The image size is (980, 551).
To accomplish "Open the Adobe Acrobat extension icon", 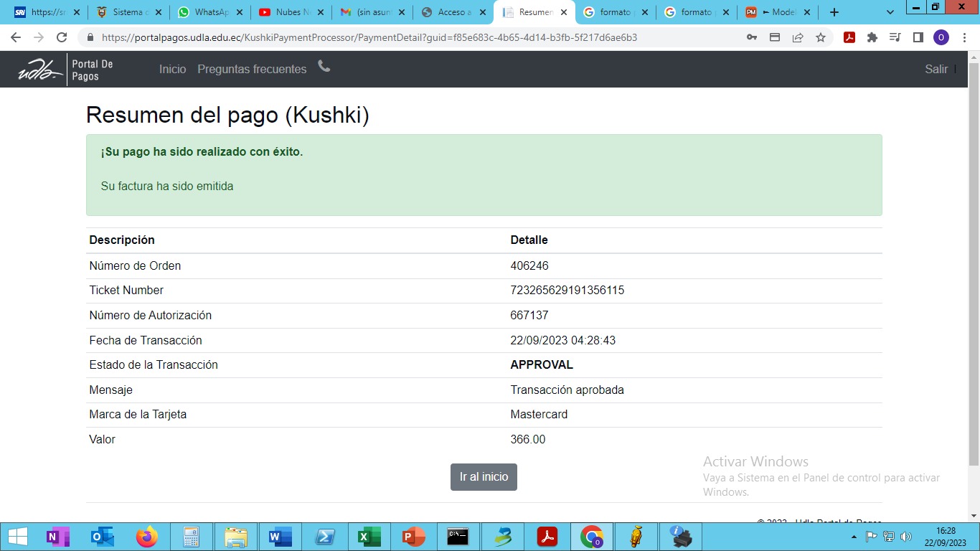I will click(x=849, y=37).
